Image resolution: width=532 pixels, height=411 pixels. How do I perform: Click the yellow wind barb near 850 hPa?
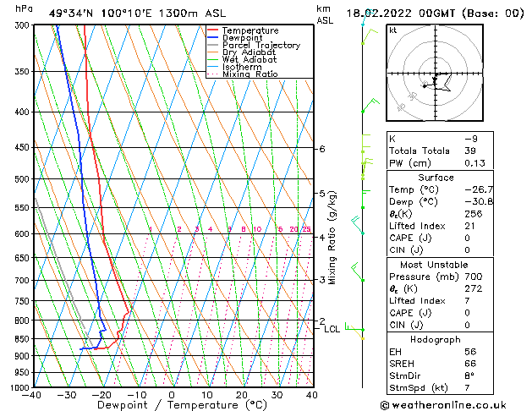(x=357, y=334)
